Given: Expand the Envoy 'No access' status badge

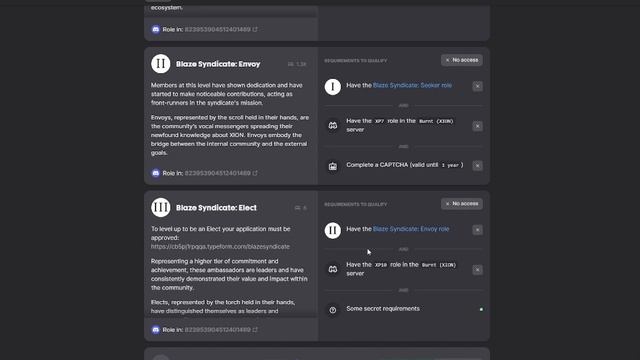Looking at the screenshot, I should point(462,60).
